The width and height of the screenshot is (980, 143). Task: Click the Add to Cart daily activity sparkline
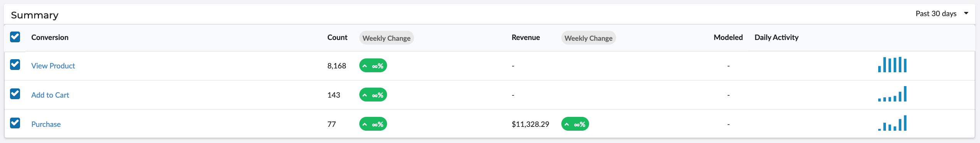tap(892, 94)
